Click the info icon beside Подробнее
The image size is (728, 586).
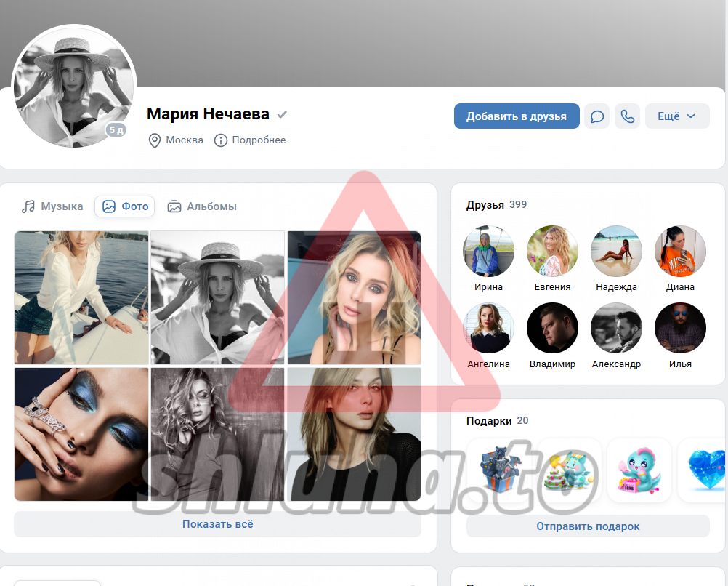pyautogui.click(x=221, y=140)
